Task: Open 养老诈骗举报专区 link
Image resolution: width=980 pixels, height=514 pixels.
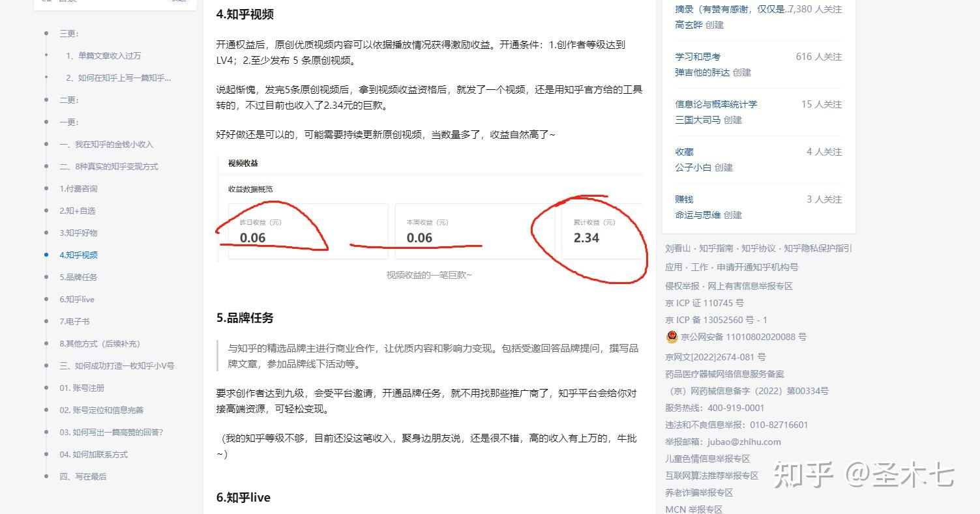Action: 699,493
